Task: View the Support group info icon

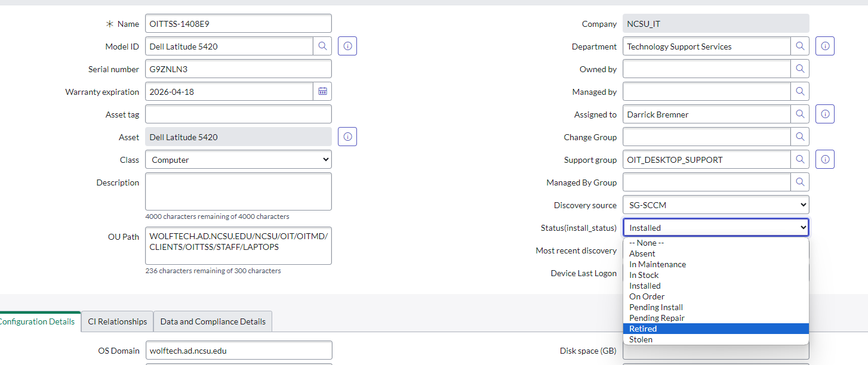Action: tap(824, 159)
